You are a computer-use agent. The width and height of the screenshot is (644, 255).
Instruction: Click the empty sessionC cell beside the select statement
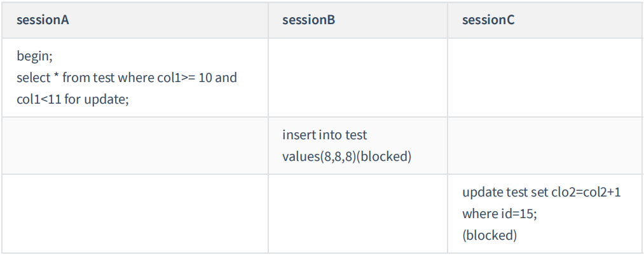click(545, 78)
